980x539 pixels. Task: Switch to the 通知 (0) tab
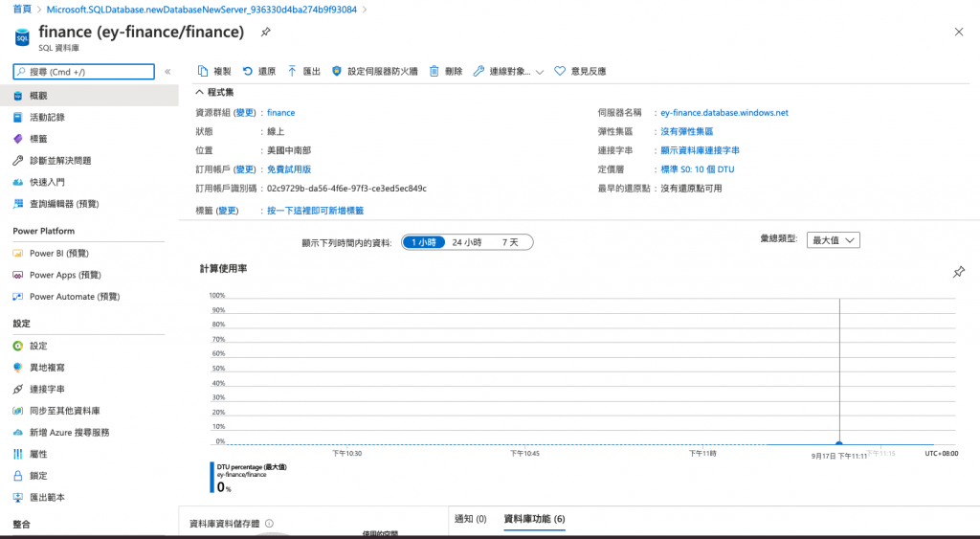pyautogui.click(x=471, y=519)
